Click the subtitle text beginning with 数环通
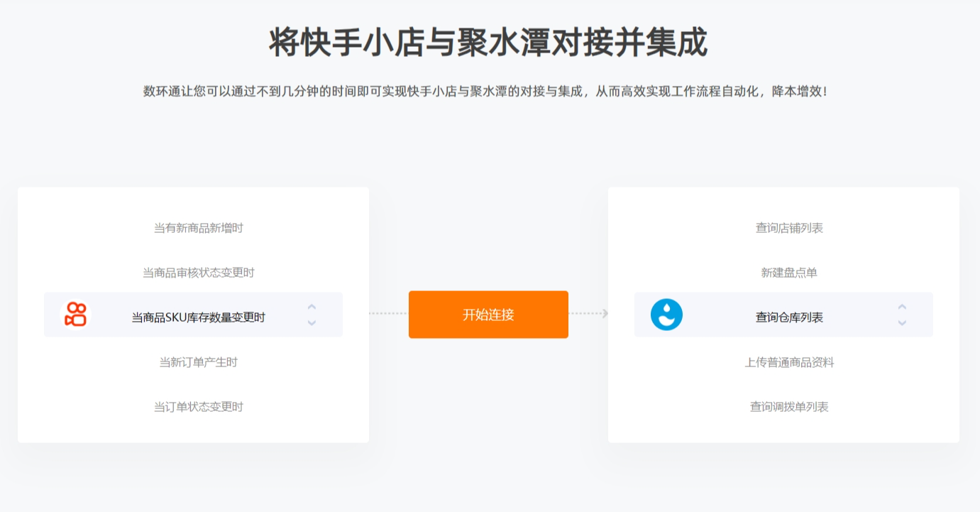980x512 pixels. [x=485, y=92]
